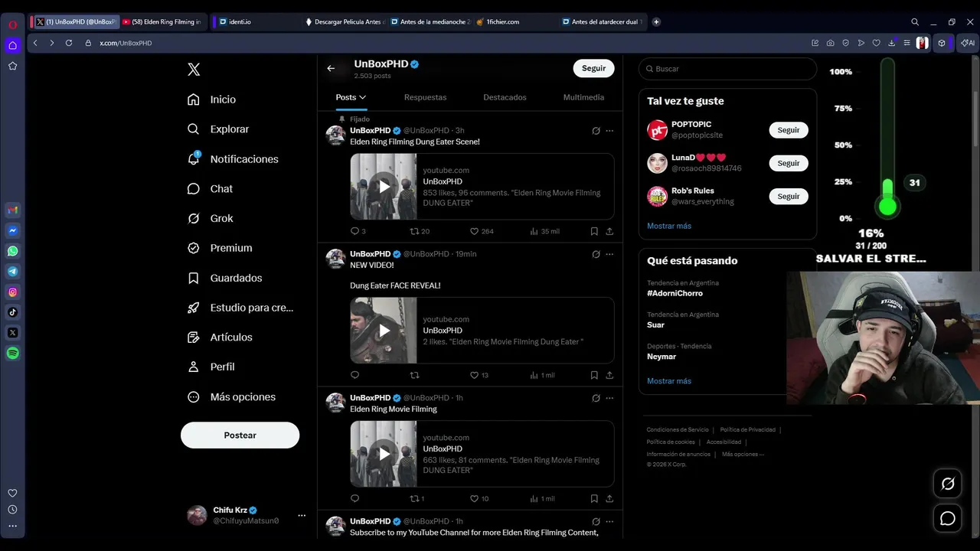Open Notificaciones with the bell icon
The height and width of the screenshot is (551, 980).
coord(233,159)
